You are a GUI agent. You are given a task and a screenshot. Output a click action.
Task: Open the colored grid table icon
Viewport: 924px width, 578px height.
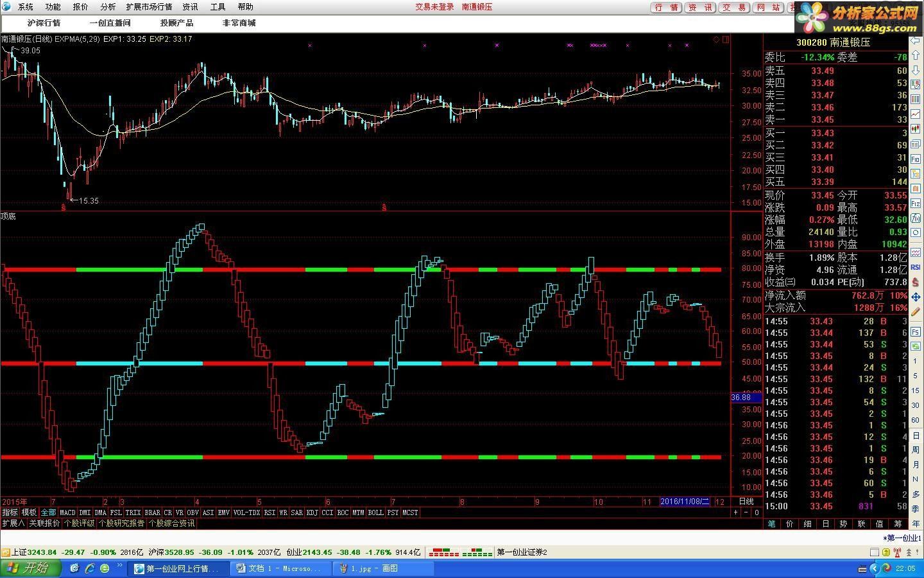point(916,100)
